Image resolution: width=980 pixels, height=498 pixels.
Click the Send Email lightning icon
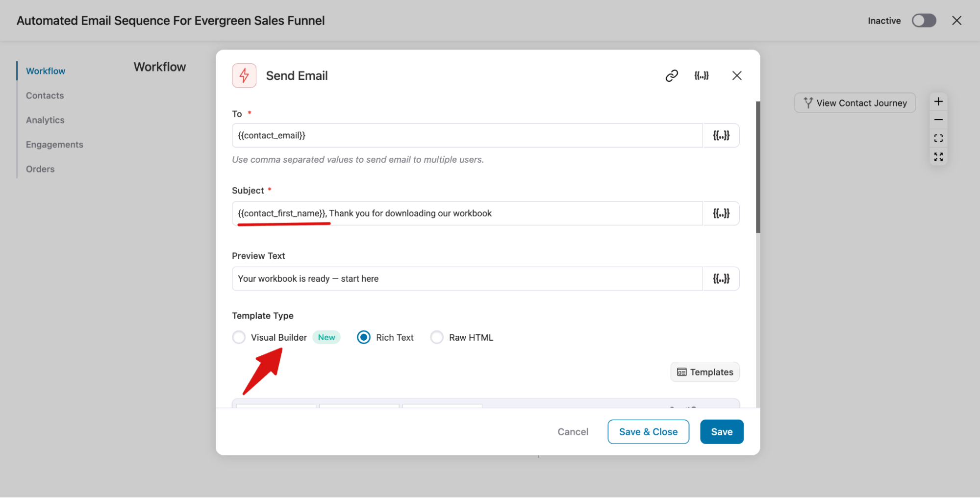(244, 75)
